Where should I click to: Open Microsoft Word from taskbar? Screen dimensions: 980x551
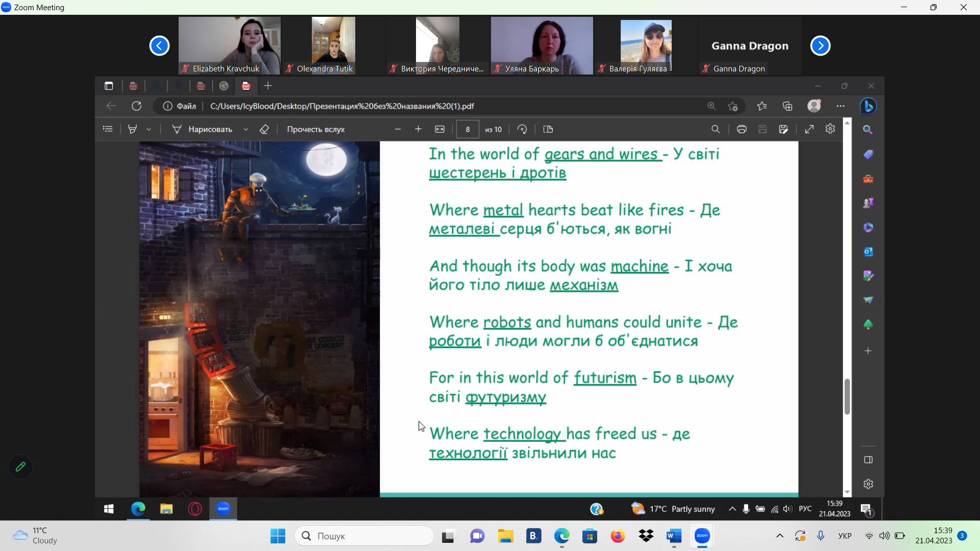(x=674, y=536)
